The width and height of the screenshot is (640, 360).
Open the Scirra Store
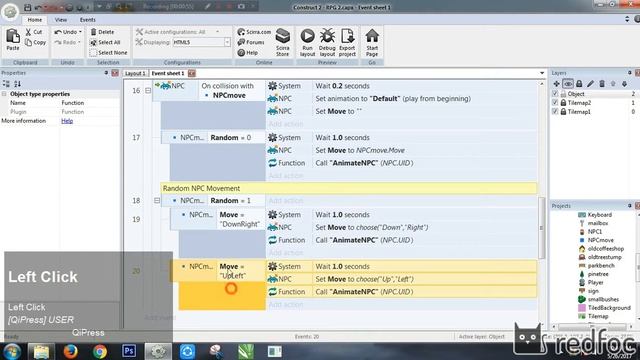click(x=282, y=42)
